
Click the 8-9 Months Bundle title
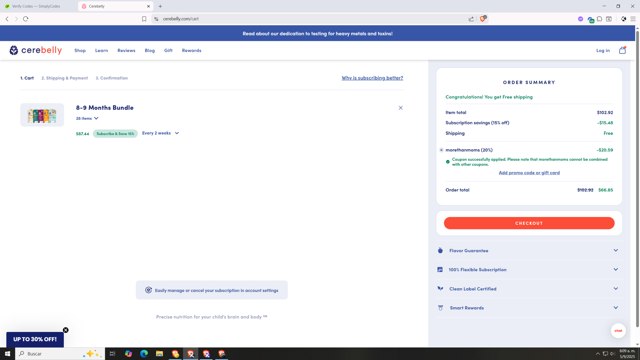point(104,108)
